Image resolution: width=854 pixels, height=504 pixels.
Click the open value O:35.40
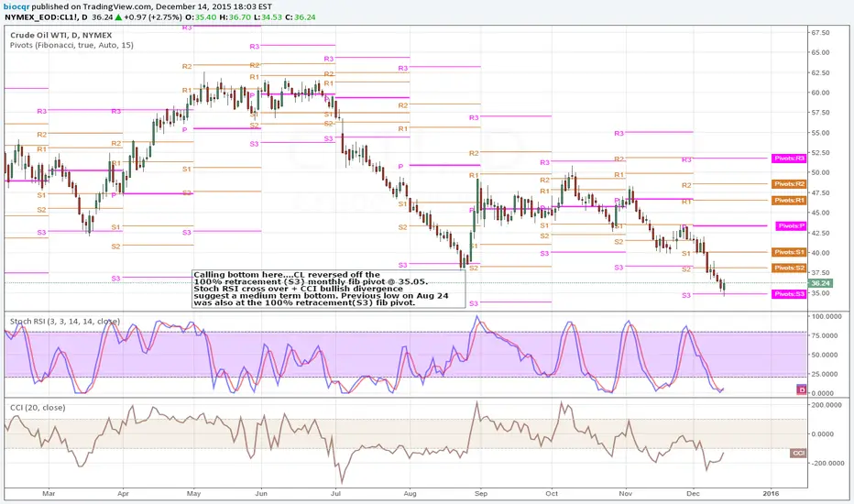tap(200, 17)
